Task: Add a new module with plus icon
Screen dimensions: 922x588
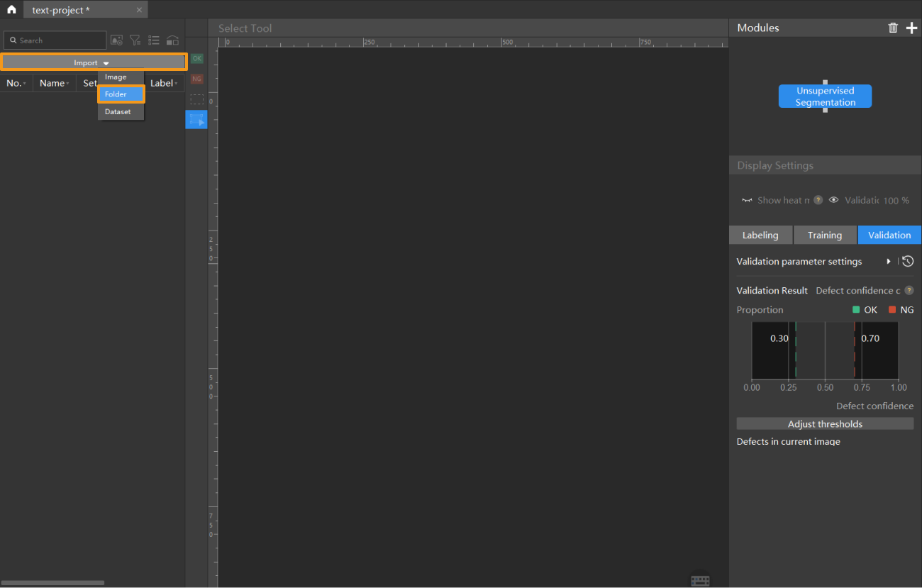Action: (912, 28)
